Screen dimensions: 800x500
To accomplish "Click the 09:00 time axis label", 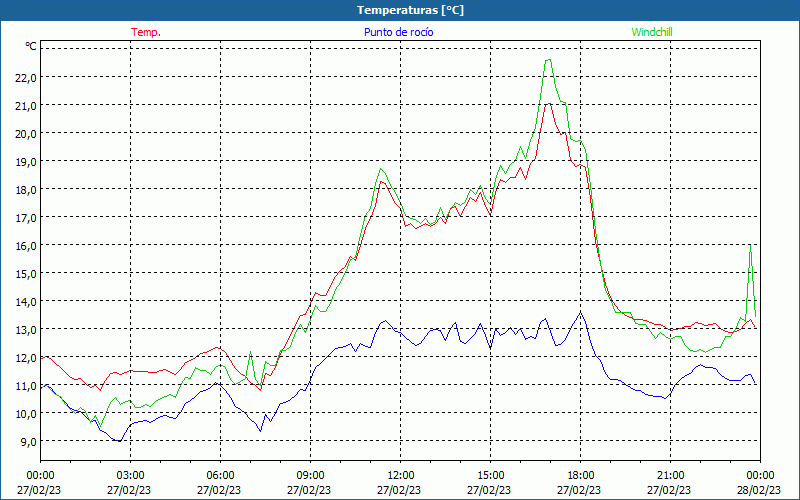I will [x=310, y=476].
